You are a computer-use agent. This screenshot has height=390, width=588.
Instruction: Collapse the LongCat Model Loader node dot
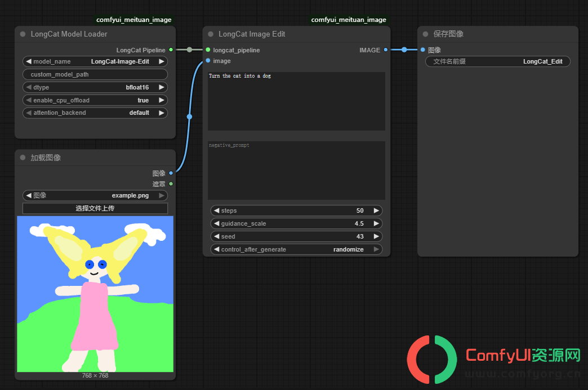(23, 34)
